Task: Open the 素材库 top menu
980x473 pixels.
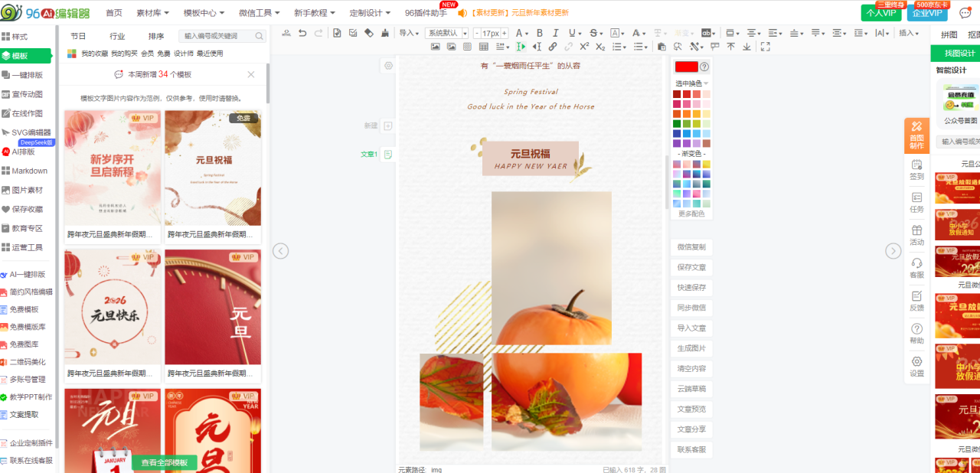Action: click(x=153, y=13)
